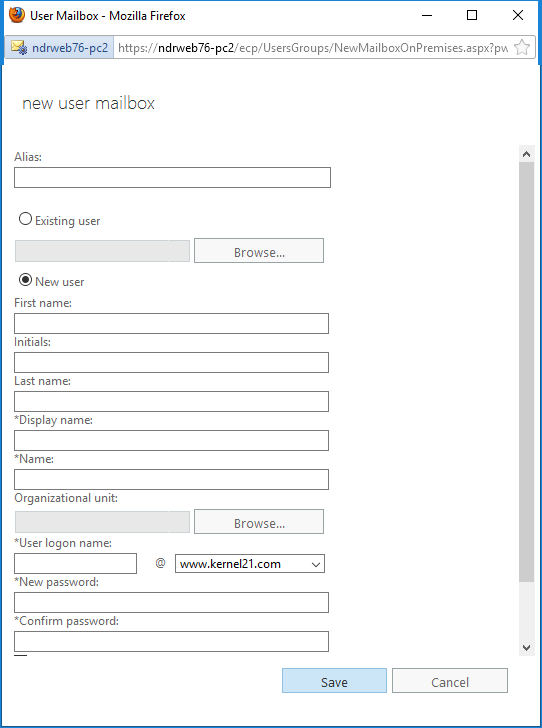Minimize the User Mailbox window
The height and width of the screenshot is (728, 542).
coord(427,15)
